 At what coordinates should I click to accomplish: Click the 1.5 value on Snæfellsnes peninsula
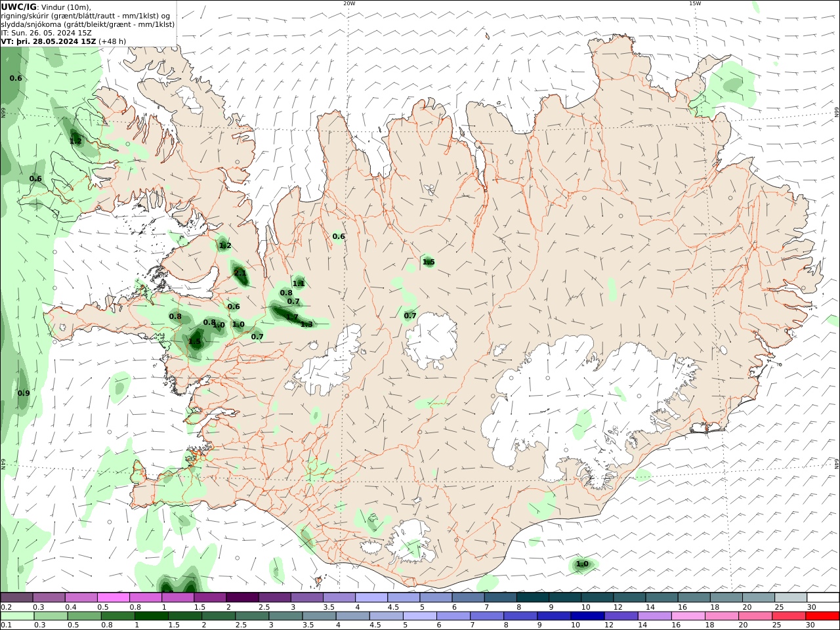pyautogui.click(x=195, y=341)
